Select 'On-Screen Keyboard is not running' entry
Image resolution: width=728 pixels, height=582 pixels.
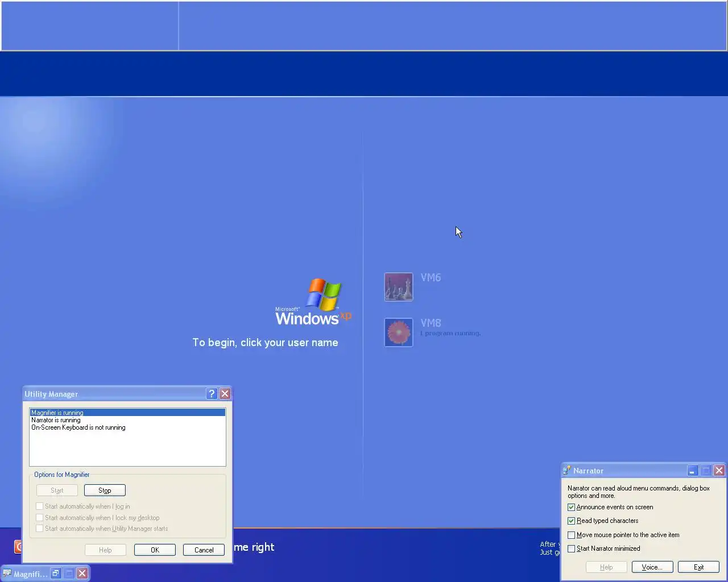[127, 427]
